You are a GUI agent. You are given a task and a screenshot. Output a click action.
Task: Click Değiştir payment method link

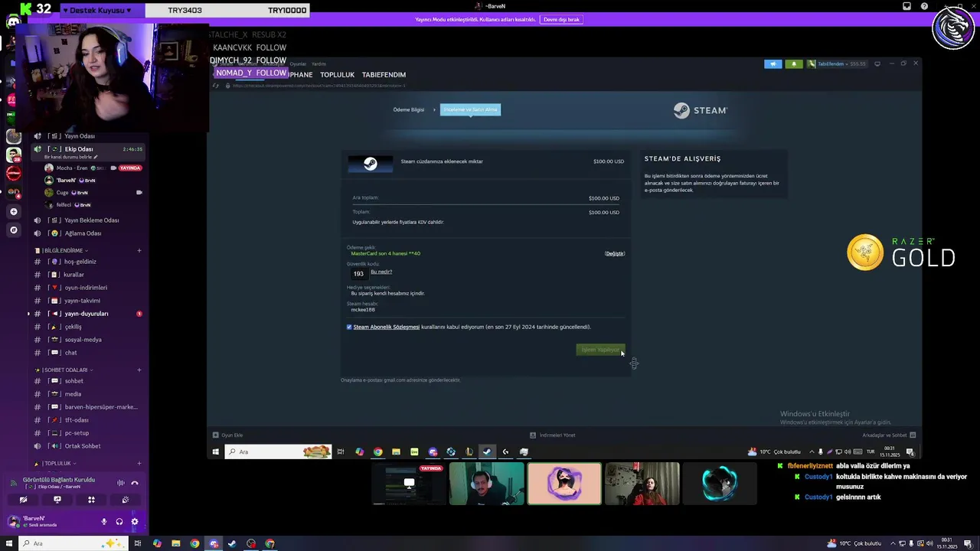615,253
